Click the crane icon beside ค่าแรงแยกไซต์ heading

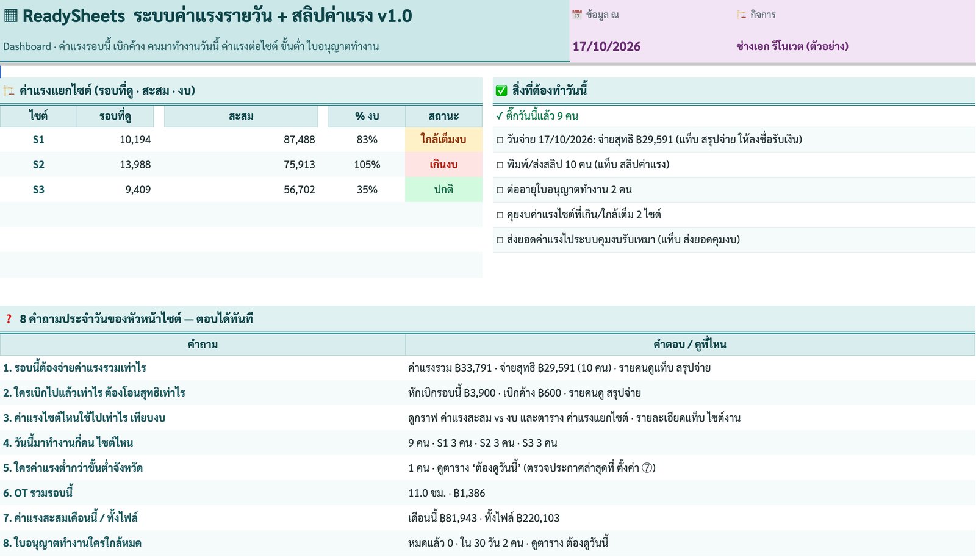9,91
